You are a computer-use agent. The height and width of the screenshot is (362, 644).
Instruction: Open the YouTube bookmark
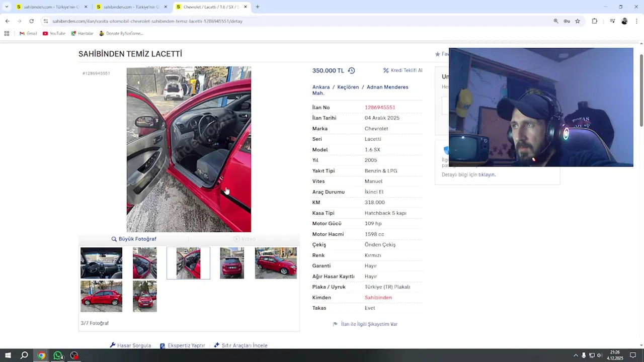coord(54,33)
